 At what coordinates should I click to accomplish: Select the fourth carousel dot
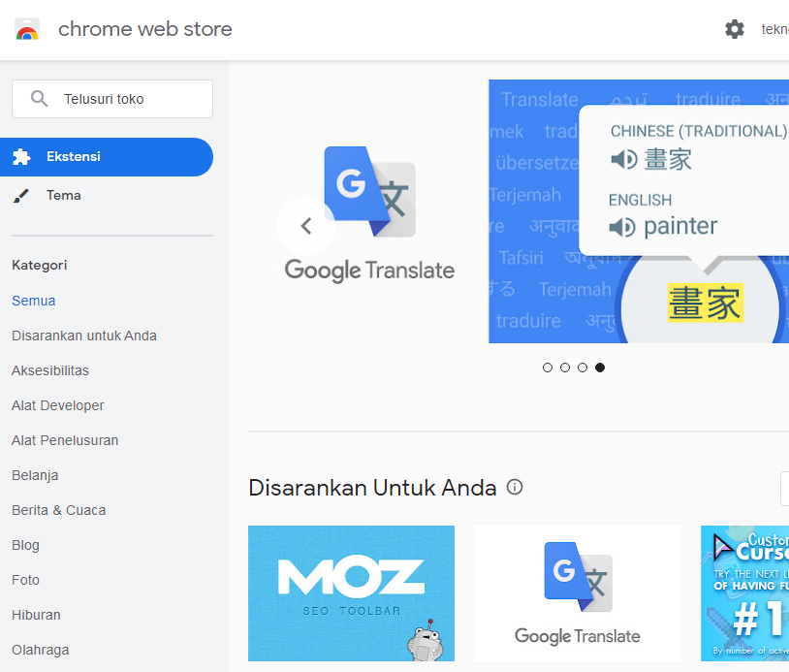600,368
